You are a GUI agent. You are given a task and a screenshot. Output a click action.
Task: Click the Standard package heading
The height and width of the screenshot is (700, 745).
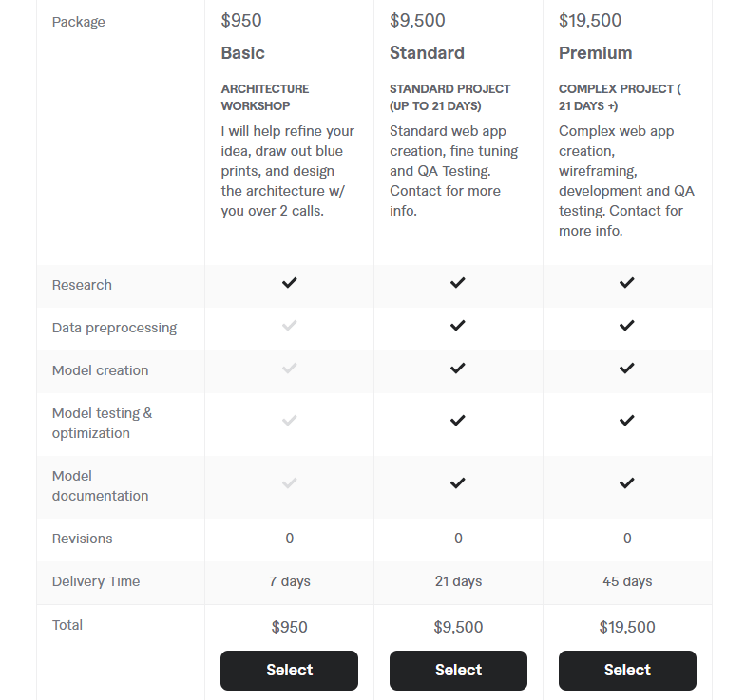pyautogui.click(x=428, y=53)
